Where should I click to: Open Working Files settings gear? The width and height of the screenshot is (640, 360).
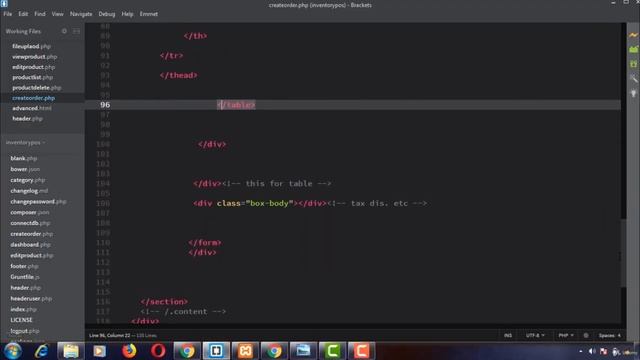(64, 31)
